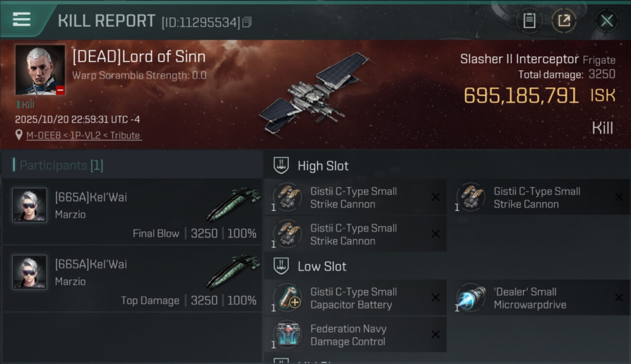The height and width of the screenshot is (364, 631).
Task: Open the hamburger menu icon
Action: pos(21,19)
